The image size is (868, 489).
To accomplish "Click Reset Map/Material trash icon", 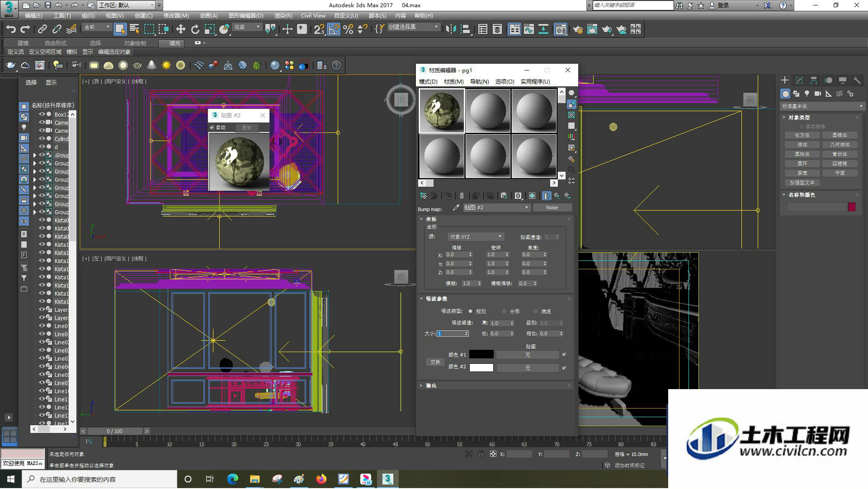I will click(x=462, y=196).
